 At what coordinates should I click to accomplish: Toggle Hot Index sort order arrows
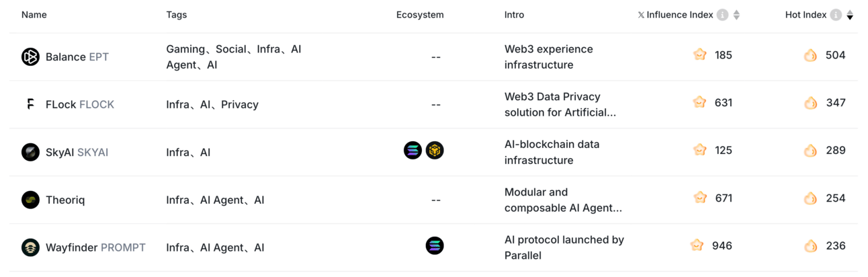(850, 15)
